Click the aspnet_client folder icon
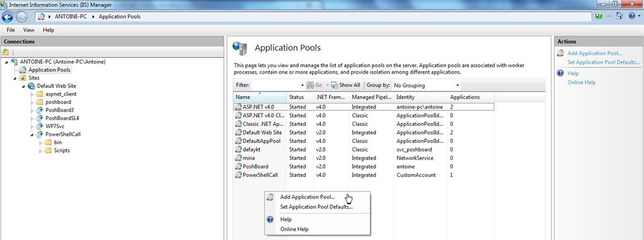Screen dimensions: 644x240 (x=40, y=94)
